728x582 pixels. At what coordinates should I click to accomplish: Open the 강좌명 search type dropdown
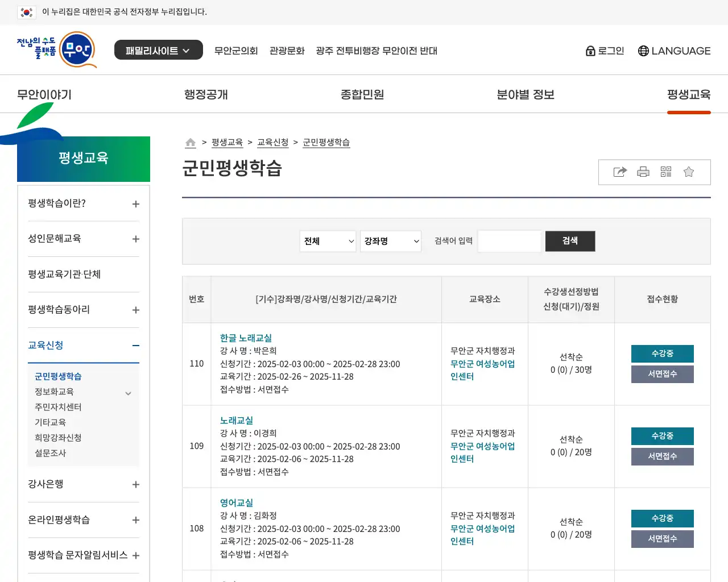point(391,242)
